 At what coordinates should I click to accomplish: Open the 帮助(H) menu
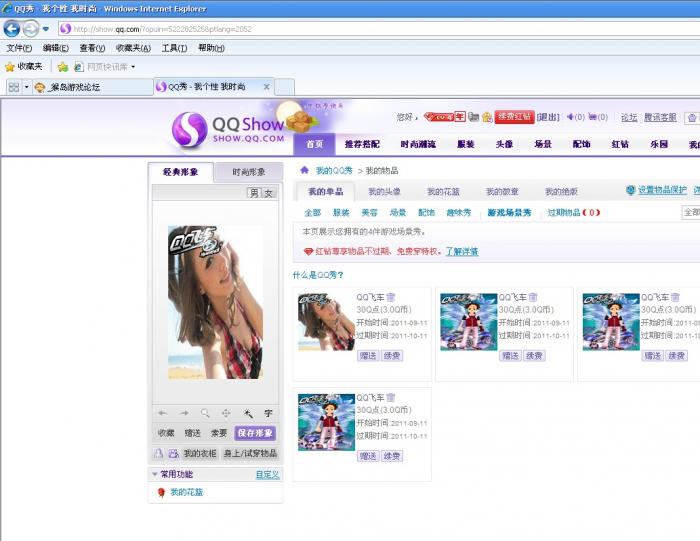click(x=211, y=48)
